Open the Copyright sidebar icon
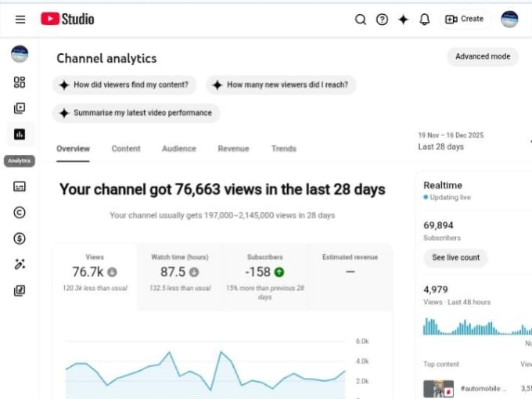This screenshot has height=399, width=532. (x=20, y=212)
